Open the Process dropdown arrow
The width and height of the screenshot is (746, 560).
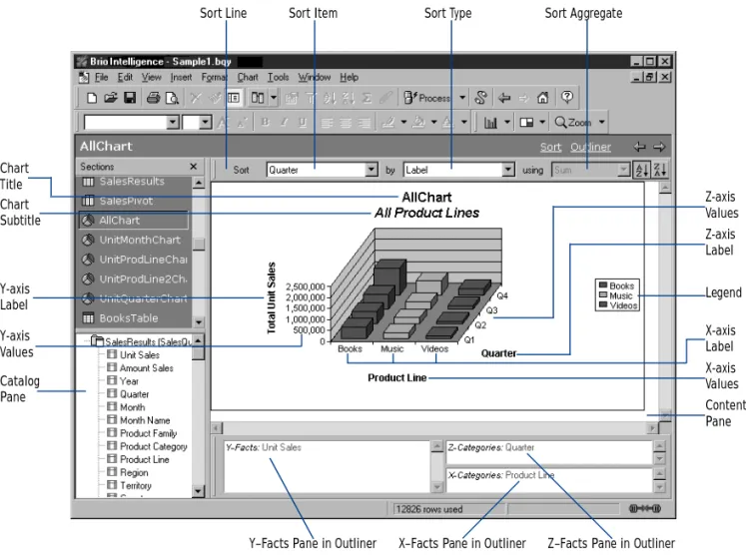462,98
